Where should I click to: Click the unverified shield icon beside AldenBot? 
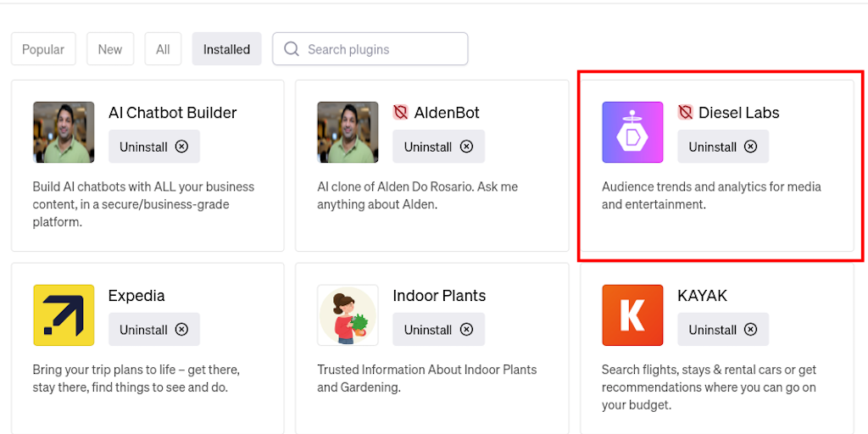(x=401, y=113)
